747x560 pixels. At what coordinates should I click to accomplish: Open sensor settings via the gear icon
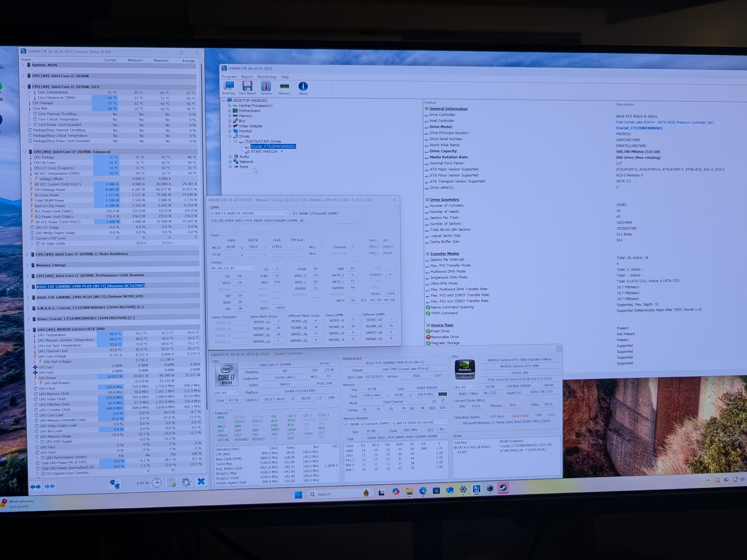186,482
